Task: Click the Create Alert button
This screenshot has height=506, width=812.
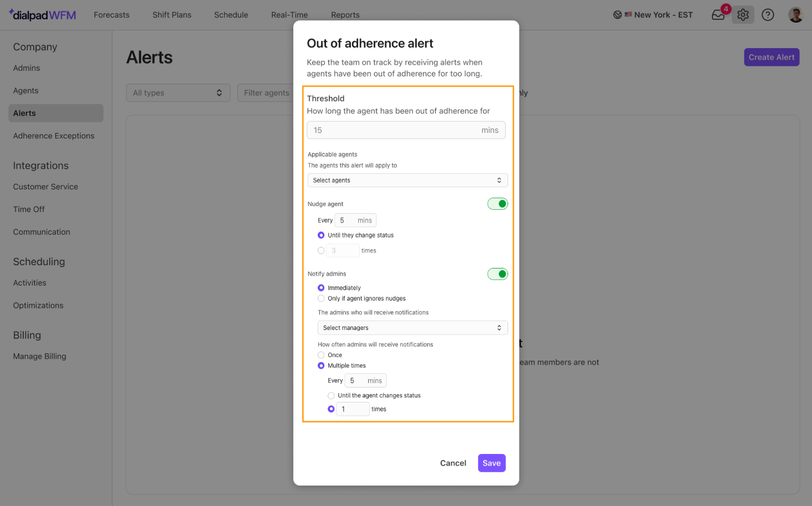Action: 772,57
